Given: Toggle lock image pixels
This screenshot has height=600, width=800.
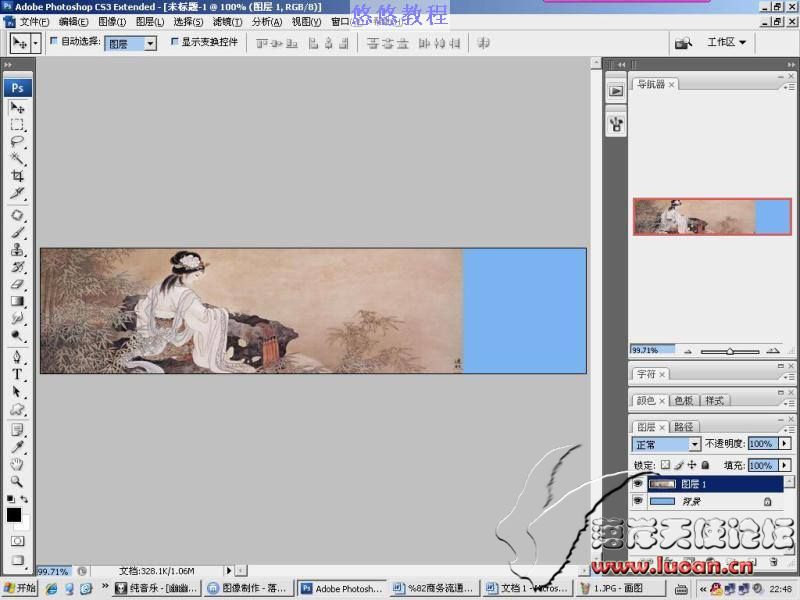Looking at the screenshot, I should [x=679, y=465].
